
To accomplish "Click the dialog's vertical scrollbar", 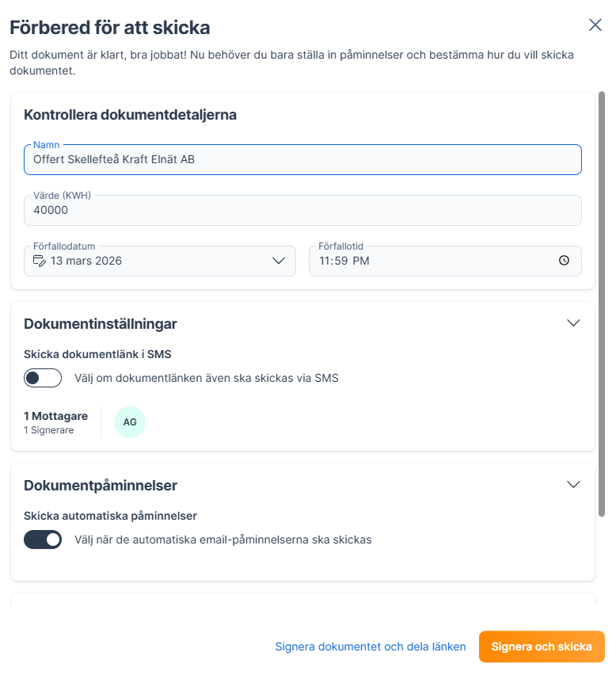I will (x=603, y=301).
